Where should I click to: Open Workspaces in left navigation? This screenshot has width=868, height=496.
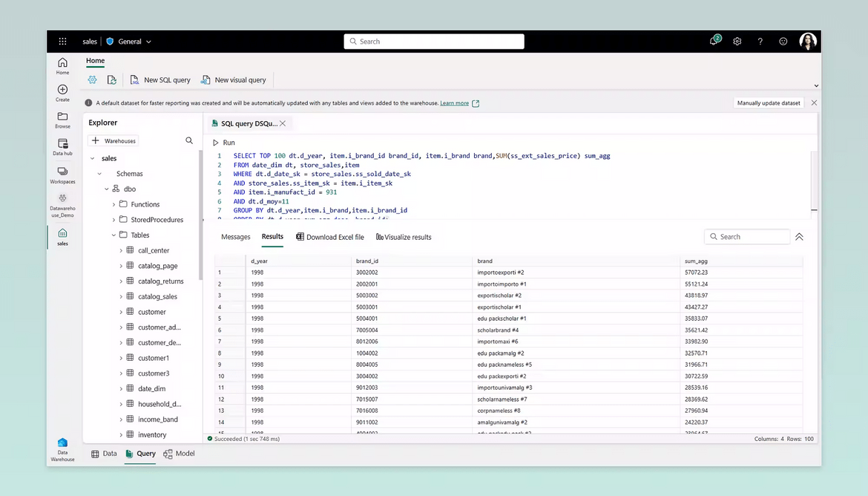coord(62,175)
